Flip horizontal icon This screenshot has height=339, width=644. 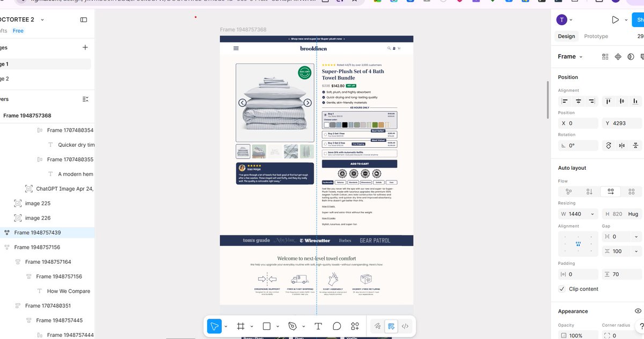point(622,146)
